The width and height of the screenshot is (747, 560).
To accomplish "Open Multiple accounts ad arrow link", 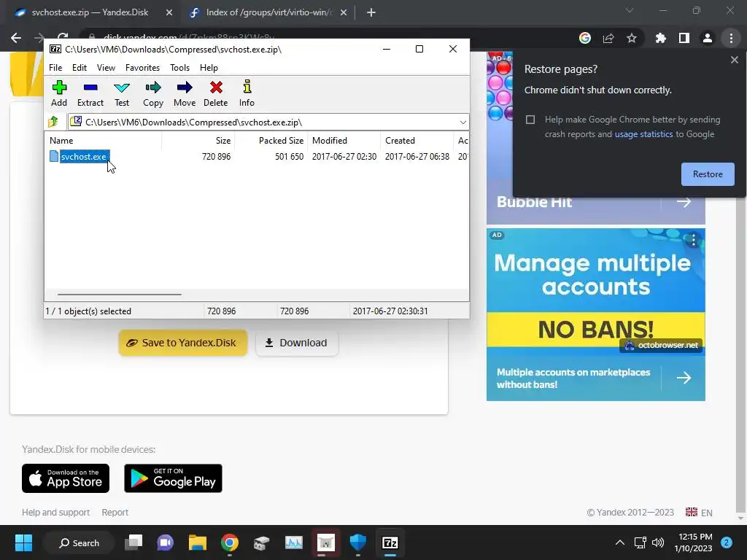I will point(684,378).
